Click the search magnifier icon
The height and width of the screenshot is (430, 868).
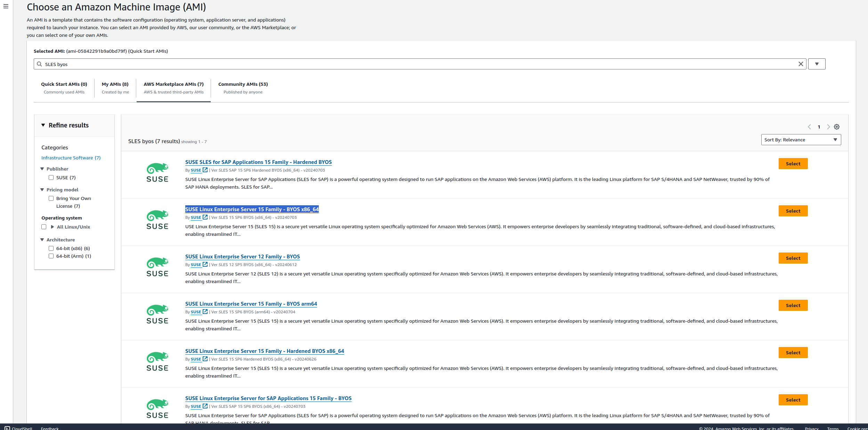click(39, 64)
